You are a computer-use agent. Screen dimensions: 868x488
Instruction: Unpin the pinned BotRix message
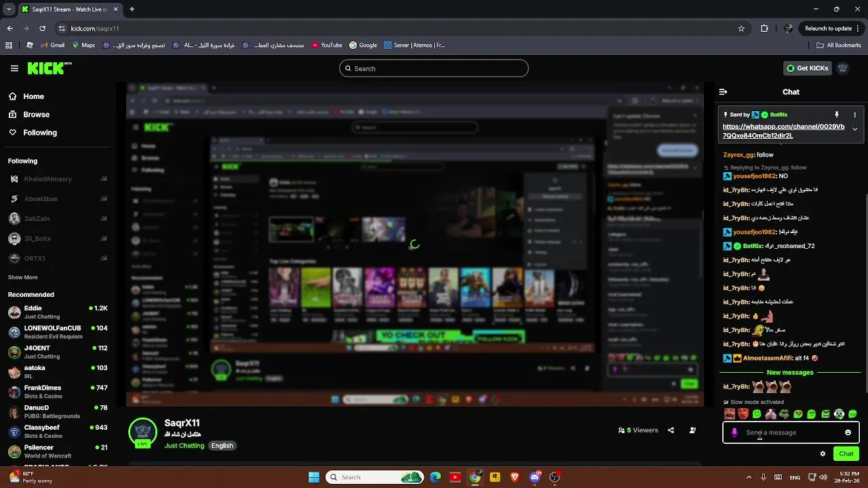pos(837,115)
